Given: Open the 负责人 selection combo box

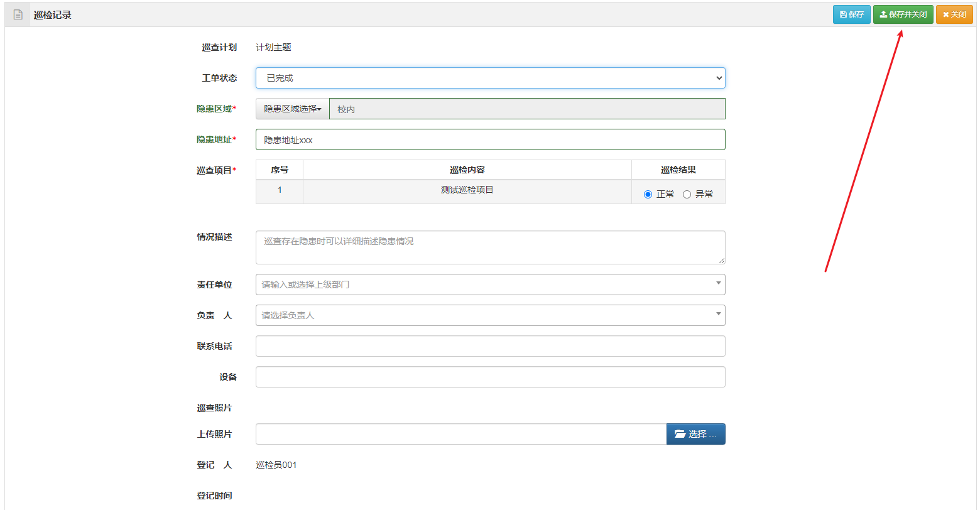Looking at the screenshot, I should 490,315.
